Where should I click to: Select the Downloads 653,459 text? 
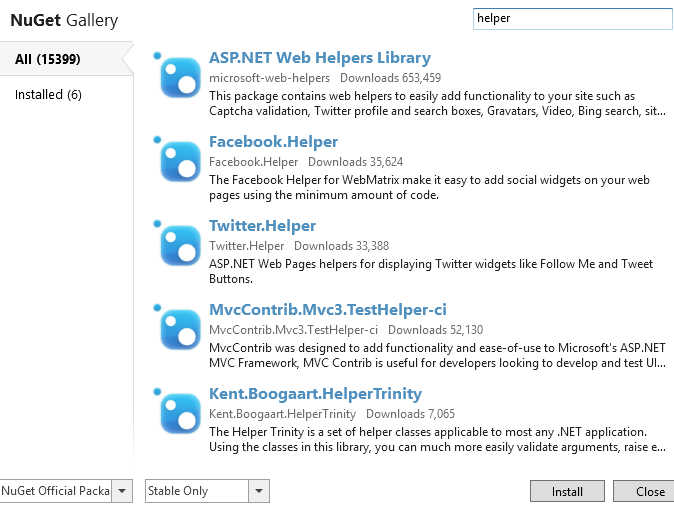(390, 78)
